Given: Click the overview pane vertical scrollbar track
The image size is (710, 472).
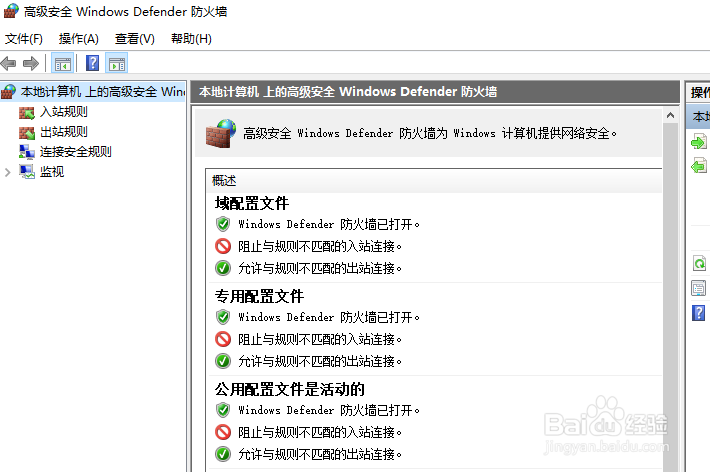Looking at the screenshot, I should click(x=670, y=297).
